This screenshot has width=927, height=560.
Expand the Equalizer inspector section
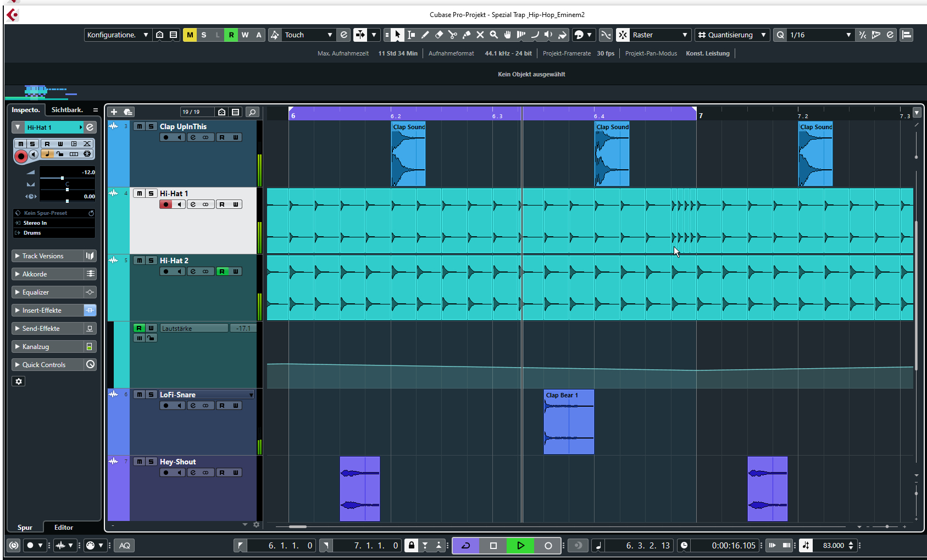[36, 292]
